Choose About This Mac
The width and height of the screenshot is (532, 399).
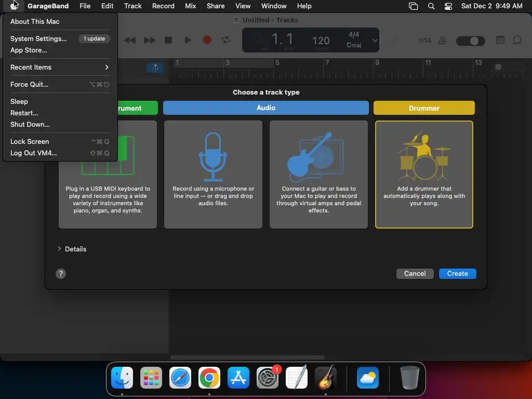(60, 21)
